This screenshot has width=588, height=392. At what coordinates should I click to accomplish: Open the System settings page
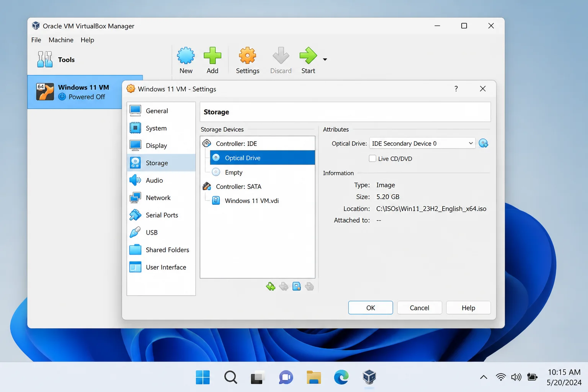pyautogui.click(x=161, y=128)
